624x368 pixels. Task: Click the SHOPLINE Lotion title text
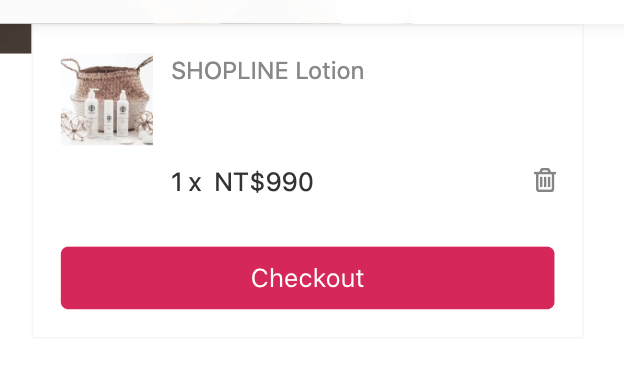[267, 71]
